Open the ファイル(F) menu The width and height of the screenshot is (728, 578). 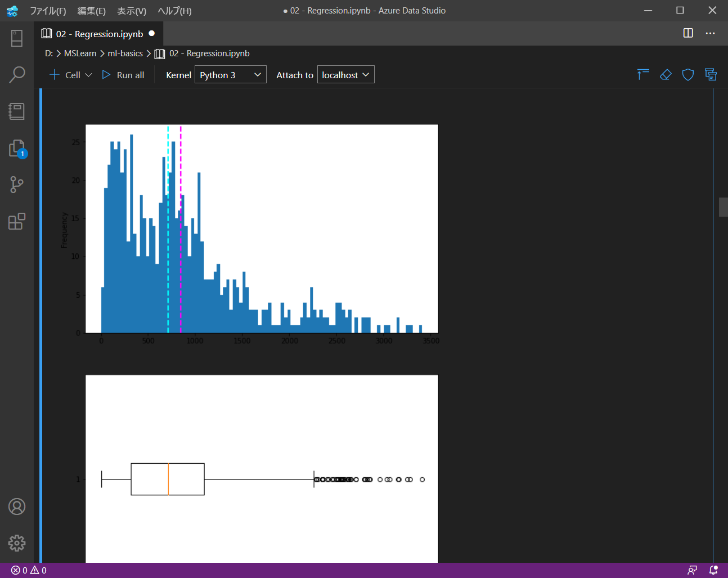click(x=48, y=11)
